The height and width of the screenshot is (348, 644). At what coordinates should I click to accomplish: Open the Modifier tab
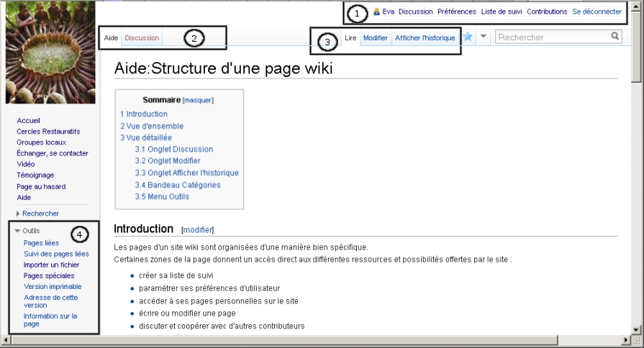(x=375, y=37)
